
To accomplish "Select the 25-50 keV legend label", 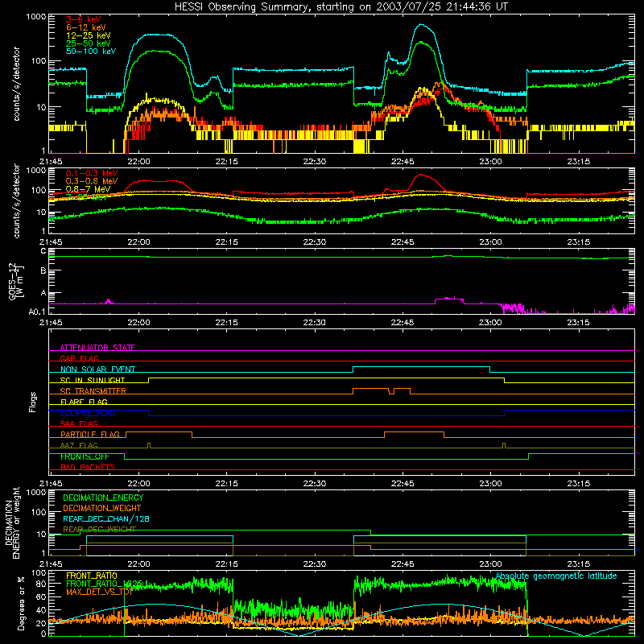I will 88,43.
